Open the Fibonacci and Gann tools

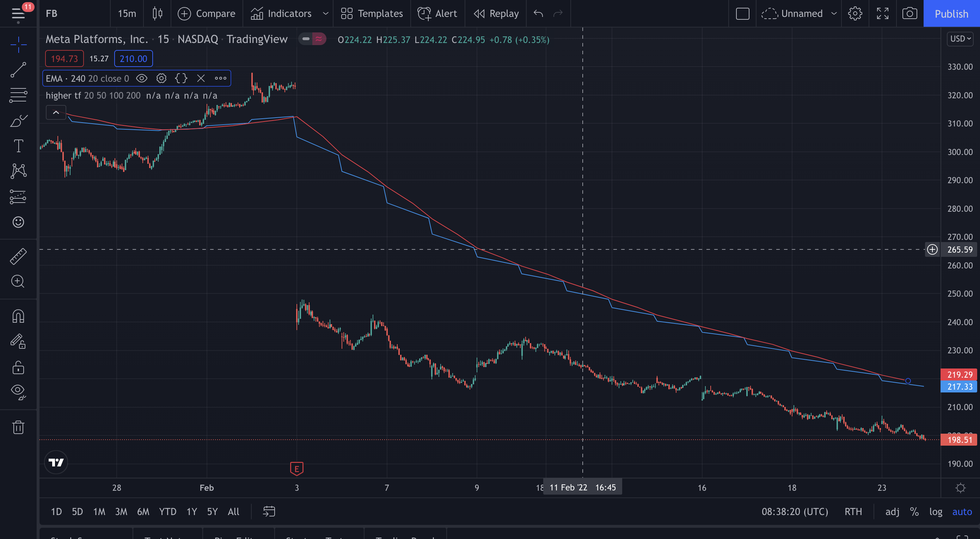(x=18, y=95)
